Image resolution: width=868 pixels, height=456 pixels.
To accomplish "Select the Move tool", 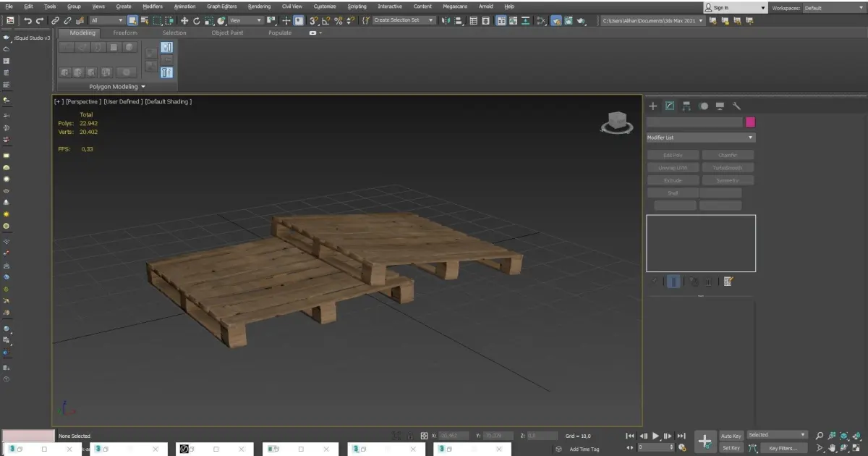I will point(184,21).
